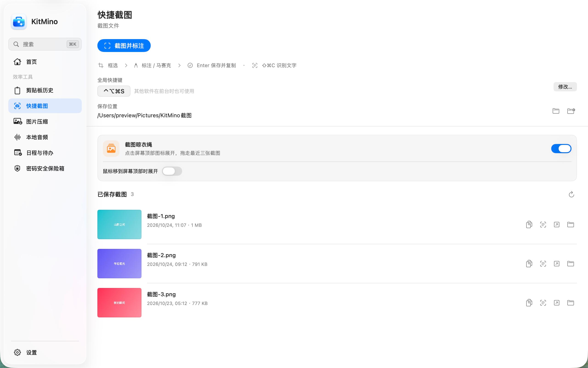588x368 pixels.
Task: Show 截图-2.png in folder
Action: 571,264
